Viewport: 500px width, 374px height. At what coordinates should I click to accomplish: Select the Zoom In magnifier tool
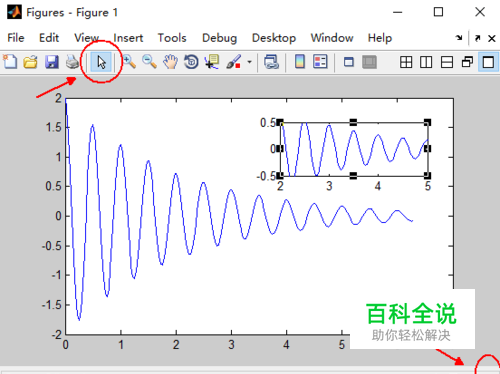pos(129,62)
